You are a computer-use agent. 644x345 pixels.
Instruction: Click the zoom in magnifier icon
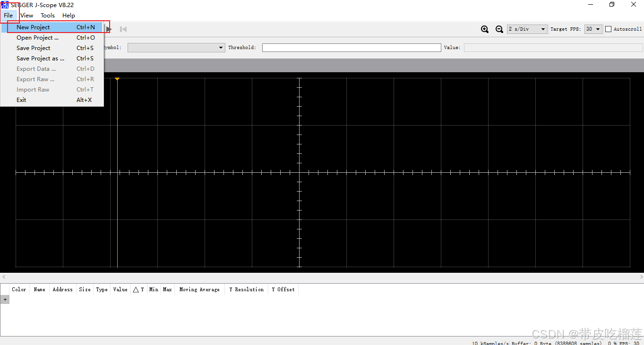[x=484, y=29]
